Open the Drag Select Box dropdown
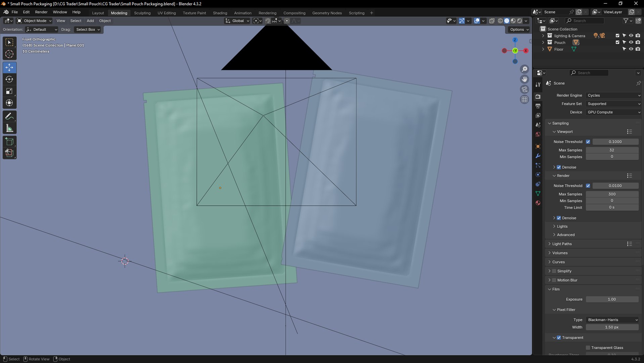This screenshot has width=644, height=363. [x=88, y=30]
